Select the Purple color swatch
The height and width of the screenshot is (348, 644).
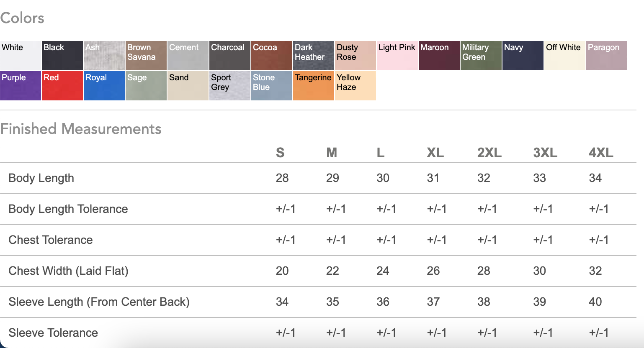pyautogui.click(x=21, y=86)
